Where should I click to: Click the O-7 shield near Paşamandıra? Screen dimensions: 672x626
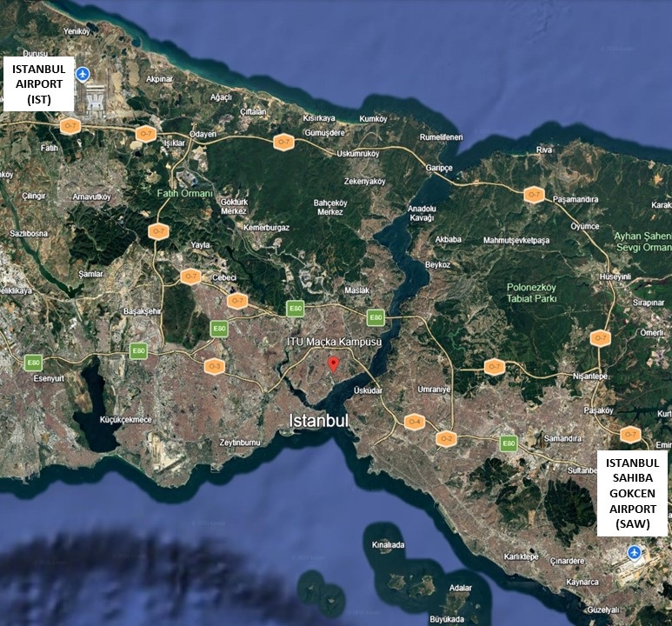point(534,196)
